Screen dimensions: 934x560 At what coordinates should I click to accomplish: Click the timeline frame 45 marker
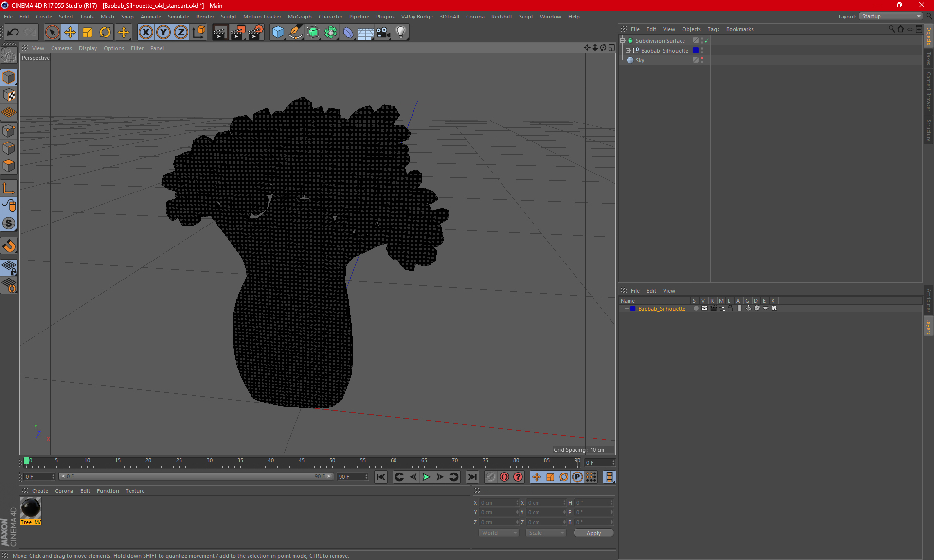[302, 461]
